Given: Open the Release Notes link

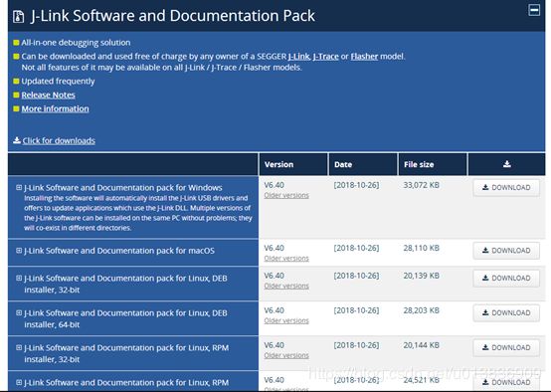Looking at the screenshot, I should (x=48, y=95).
